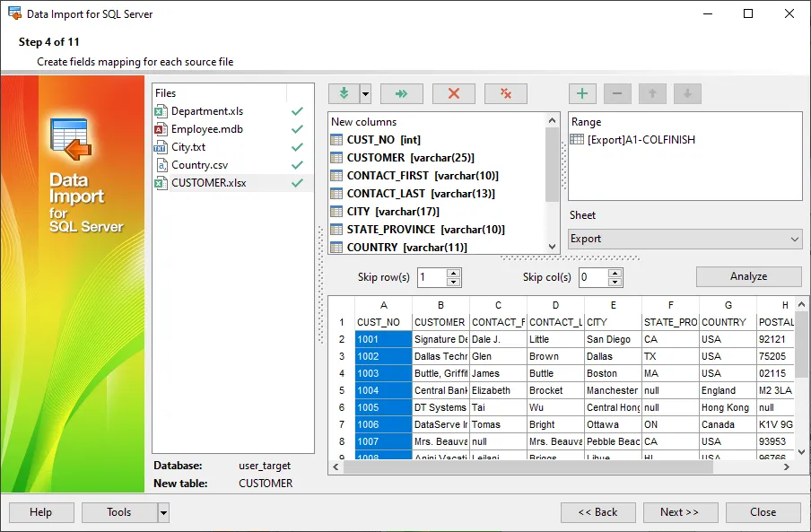Click the 02115 postal code cell
Image resolution: width=811 pixels, height=532 pixels.
[x=775, y=373]
